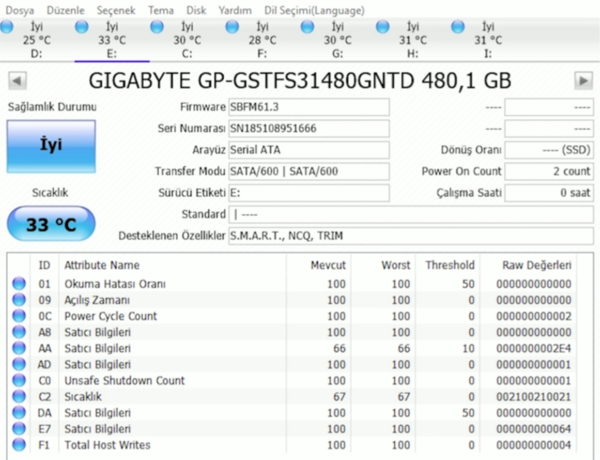600x460 pixels.
Task: Select the Total Host Writes attribute name
Action: (x=107, y=445)
